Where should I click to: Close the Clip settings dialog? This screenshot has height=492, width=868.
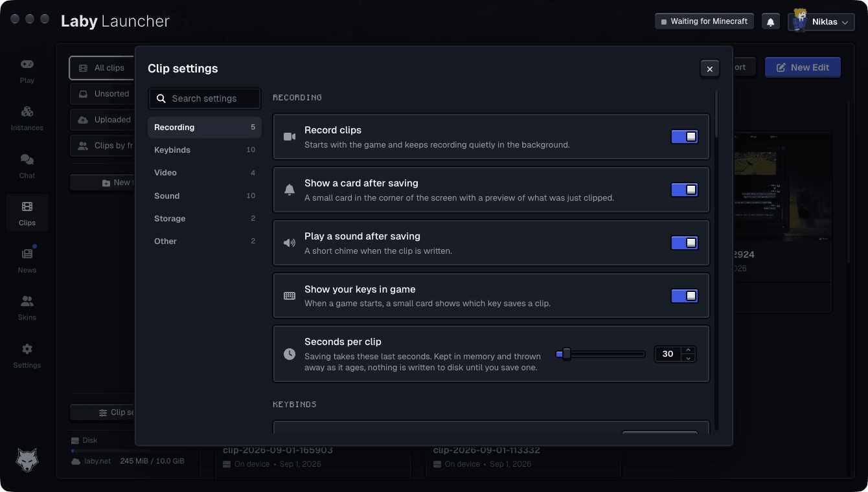[x=709, y=69]
